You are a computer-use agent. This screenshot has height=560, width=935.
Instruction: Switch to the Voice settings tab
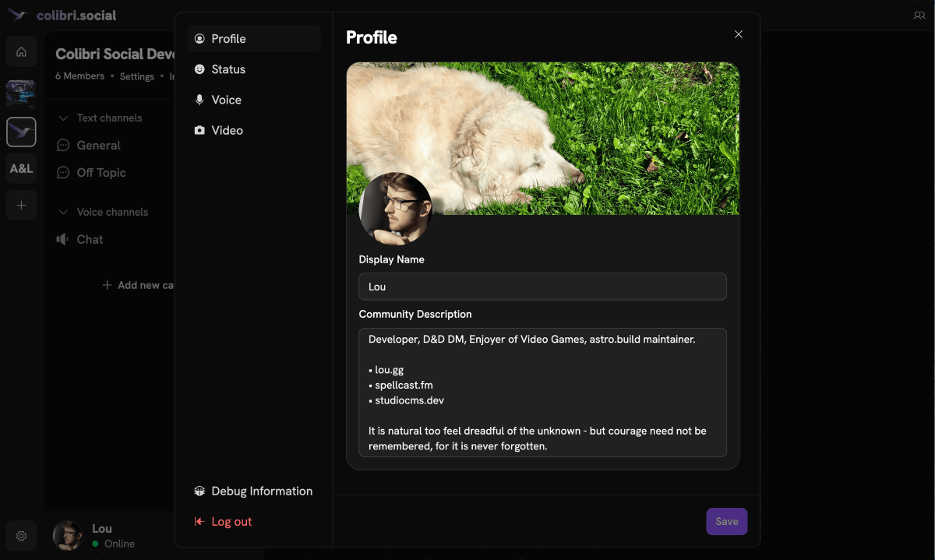click(x=226, y=100)
